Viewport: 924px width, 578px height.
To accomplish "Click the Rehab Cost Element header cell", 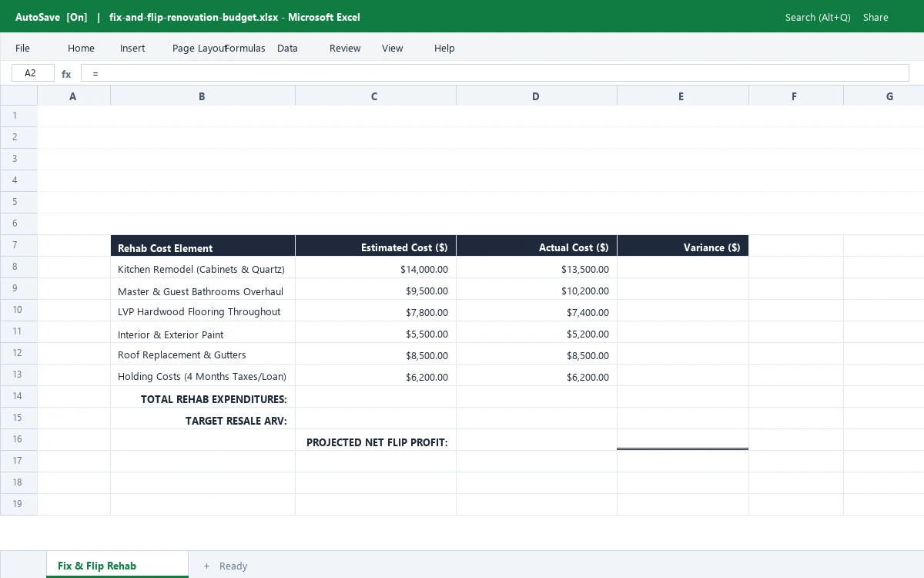I will [203, 246].
